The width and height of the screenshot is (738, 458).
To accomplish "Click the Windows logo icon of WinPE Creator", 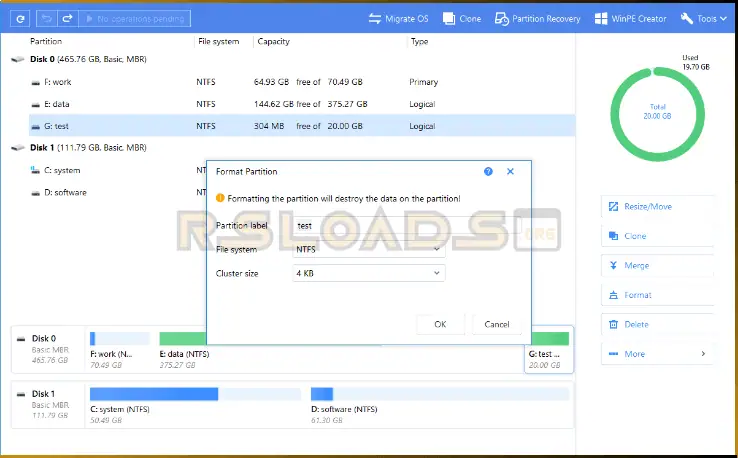I will (601, 19).
